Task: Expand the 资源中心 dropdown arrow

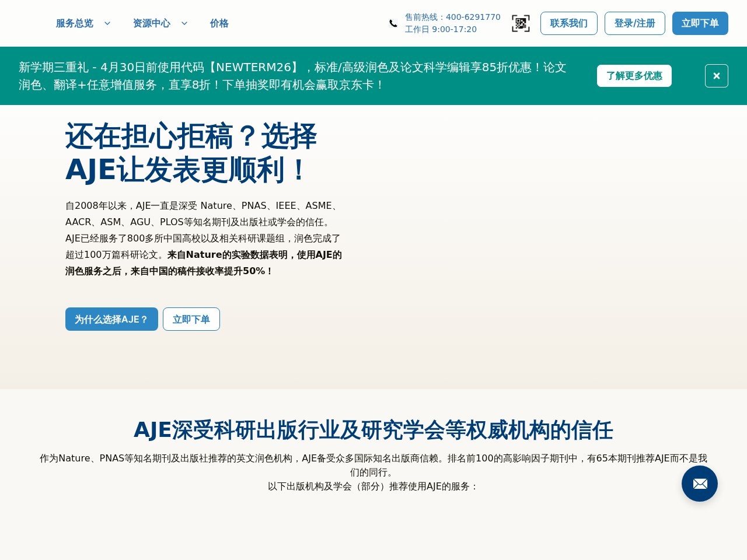Action: (x=184, y=23)
